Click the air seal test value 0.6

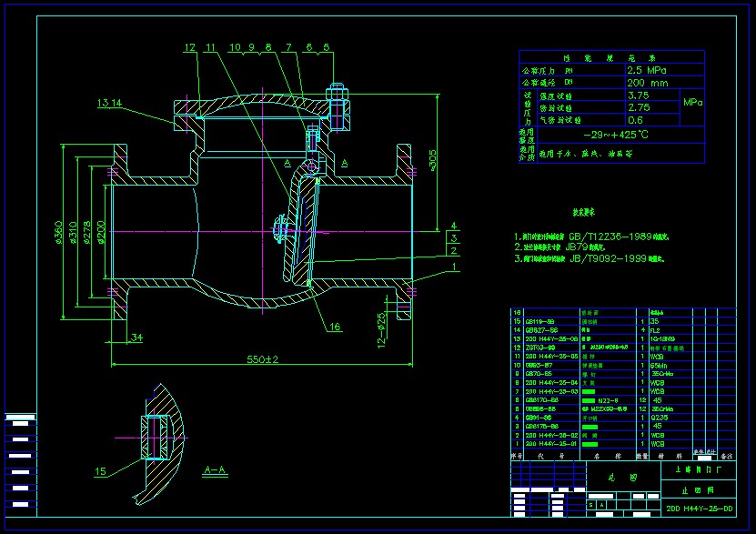click(x=636, y=120)
